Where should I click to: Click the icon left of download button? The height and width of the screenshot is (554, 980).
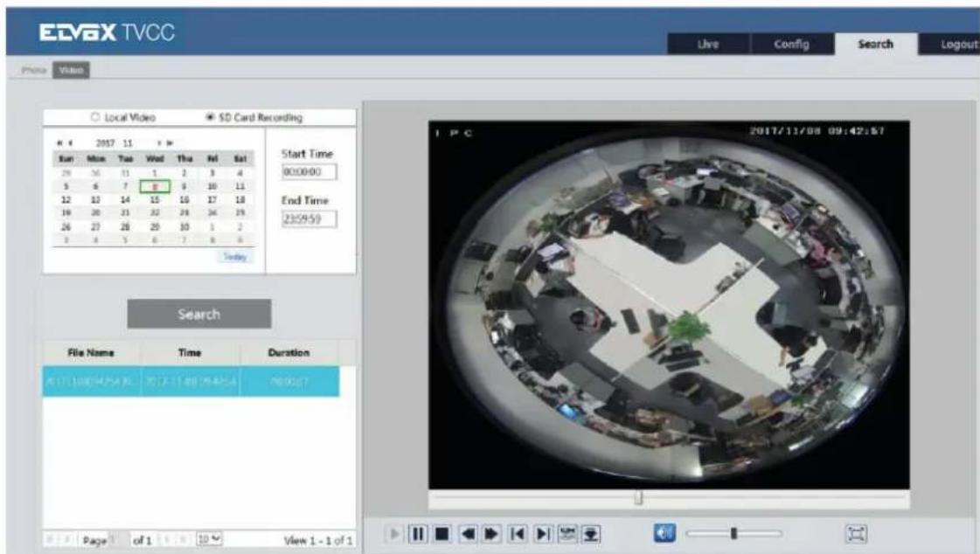click(x=566, y=534)
